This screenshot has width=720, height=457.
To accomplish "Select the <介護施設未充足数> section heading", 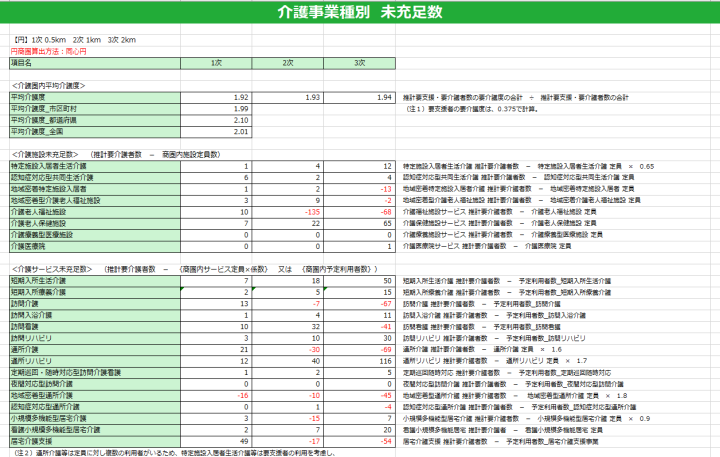I will [x=45, y=155].
